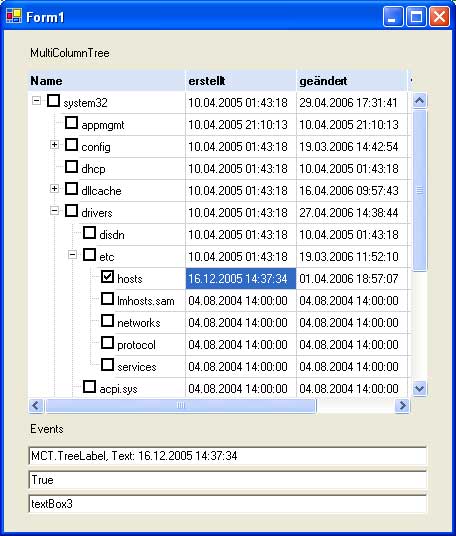This screenshot has width=456, height=536.
Task: Click the Form1 window icon
Action: [14, 16]
